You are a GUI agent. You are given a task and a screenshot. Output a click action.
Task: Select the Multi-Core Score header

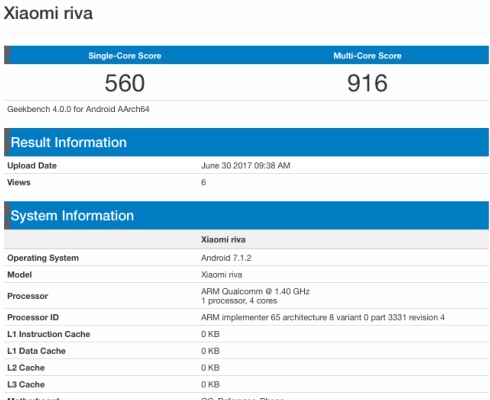[367, 56]
